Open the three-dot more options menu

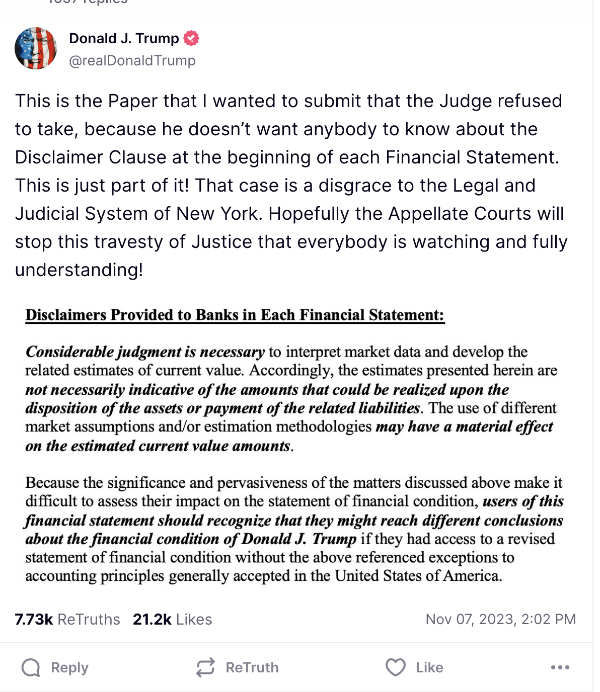560,667
